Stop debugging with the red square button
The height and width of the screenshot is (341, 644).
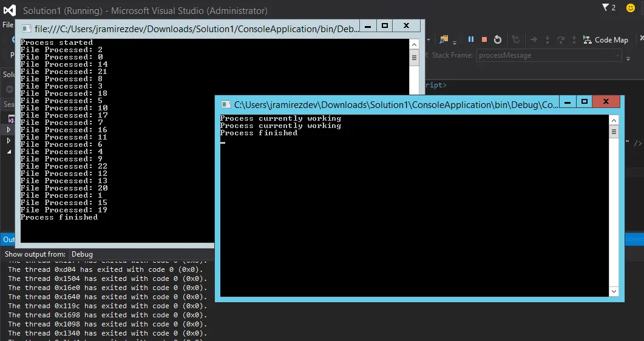click(x=484, y=39)
